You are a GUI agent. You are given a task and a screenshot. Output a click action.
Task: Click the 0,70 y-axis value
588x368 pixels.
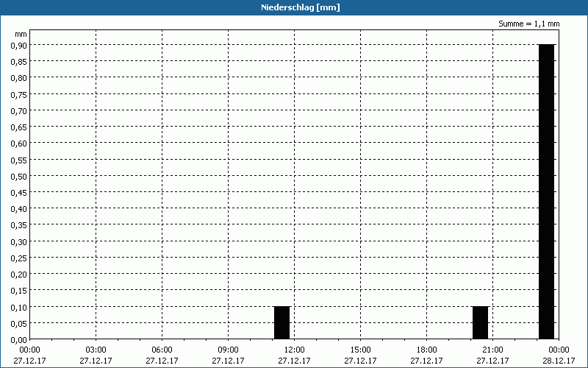coord(19,110)
